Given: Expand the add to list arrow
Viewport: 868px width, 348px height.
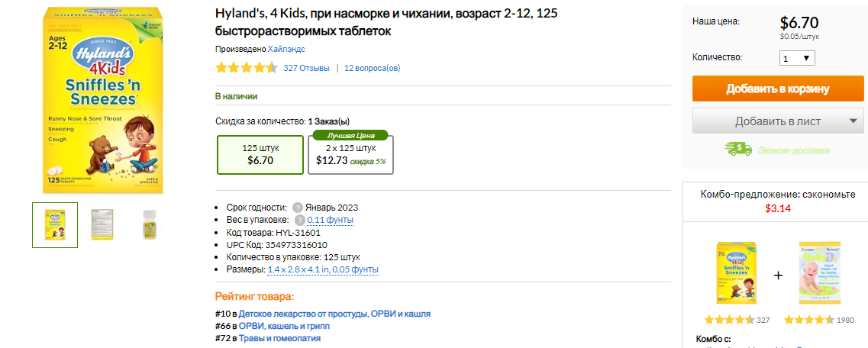Looking at the screenshot, I should click(x=853, y=121).
